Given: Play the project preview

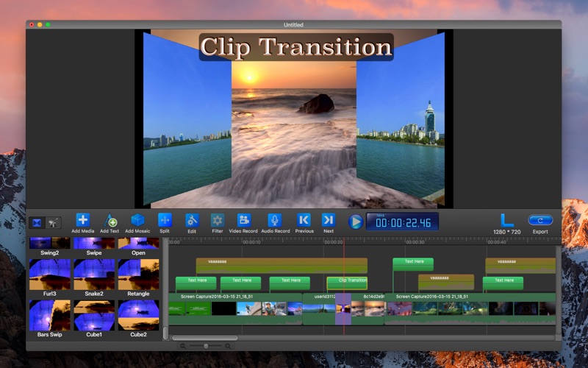Looking at the screenshot, I should click(x=356, y=222).
